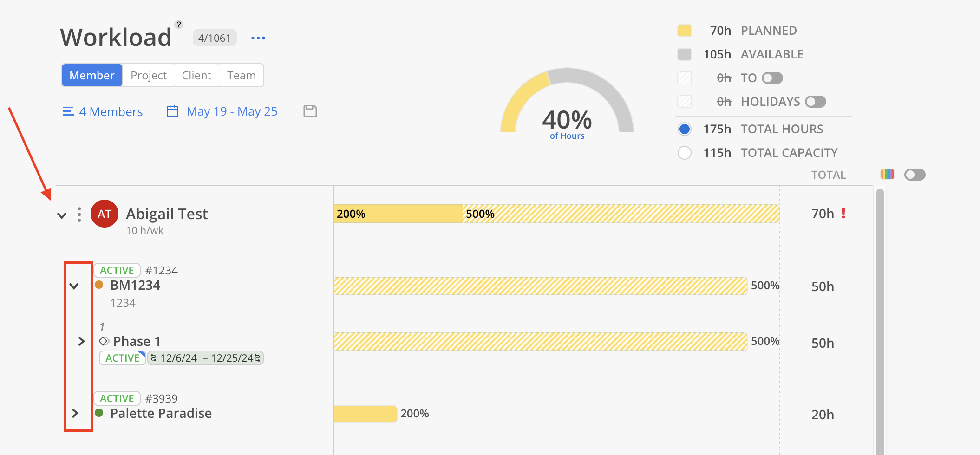Select the TOTAL CAPACITY radio button
Image resolution: width=980 pixels, height=455 pixels.
pyautogui.click(x=684, y=152)
